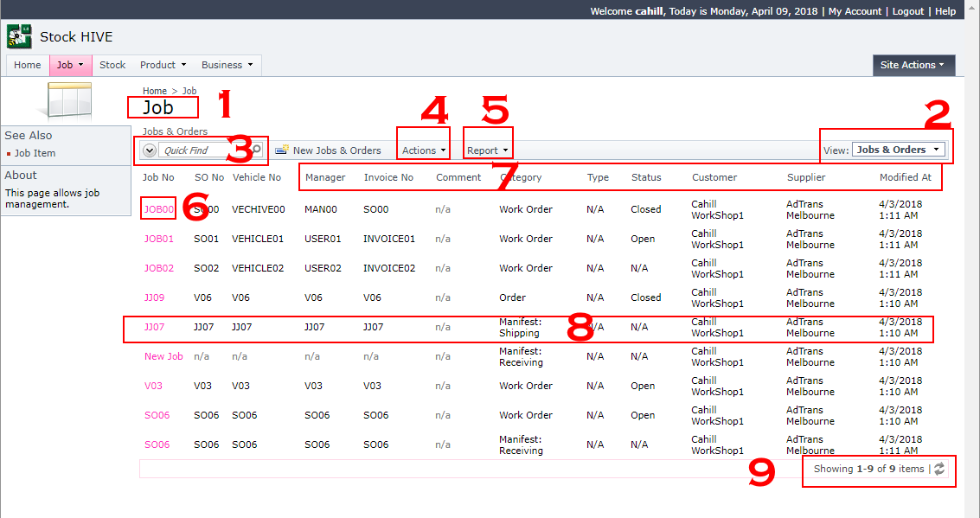Click the Logout link
Image resolution: width=980 pixels, height=518 pixels.
(907, 11)
